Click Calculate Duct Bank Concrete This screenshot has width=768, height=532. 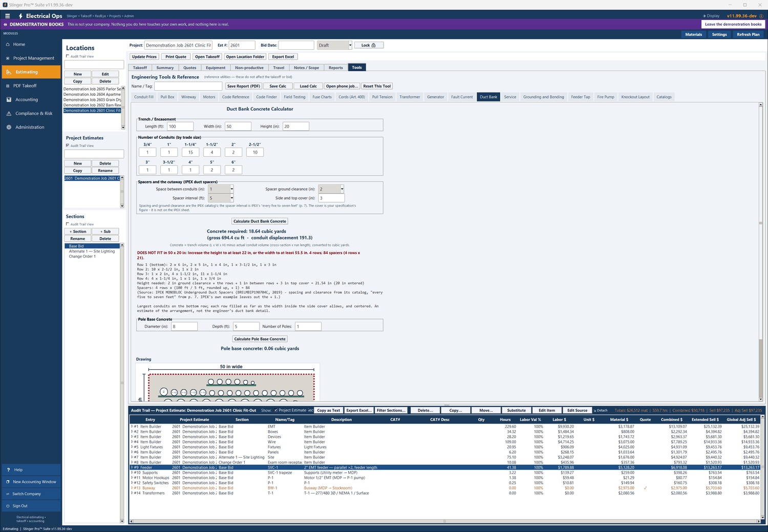[x=260, y=221]
